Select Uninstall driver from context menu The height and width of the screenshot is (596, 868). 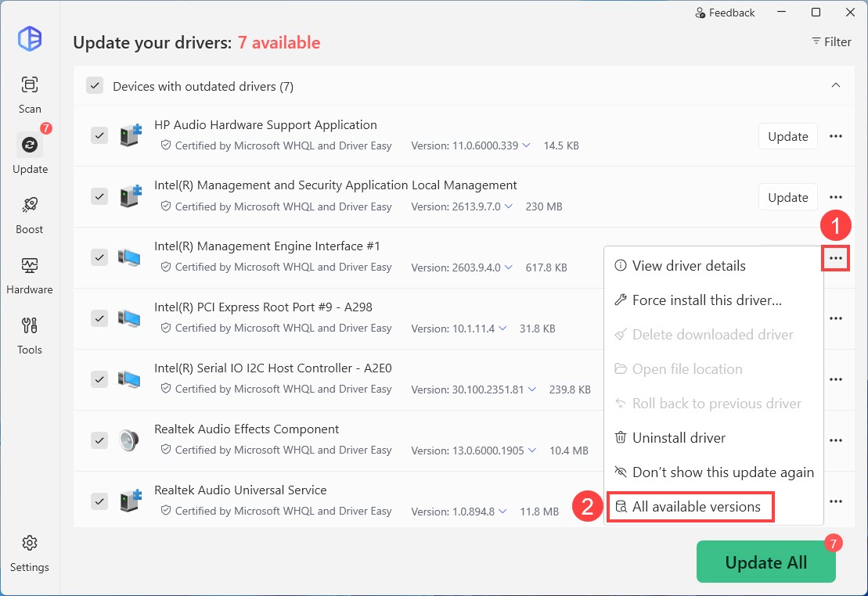point(714,438)
